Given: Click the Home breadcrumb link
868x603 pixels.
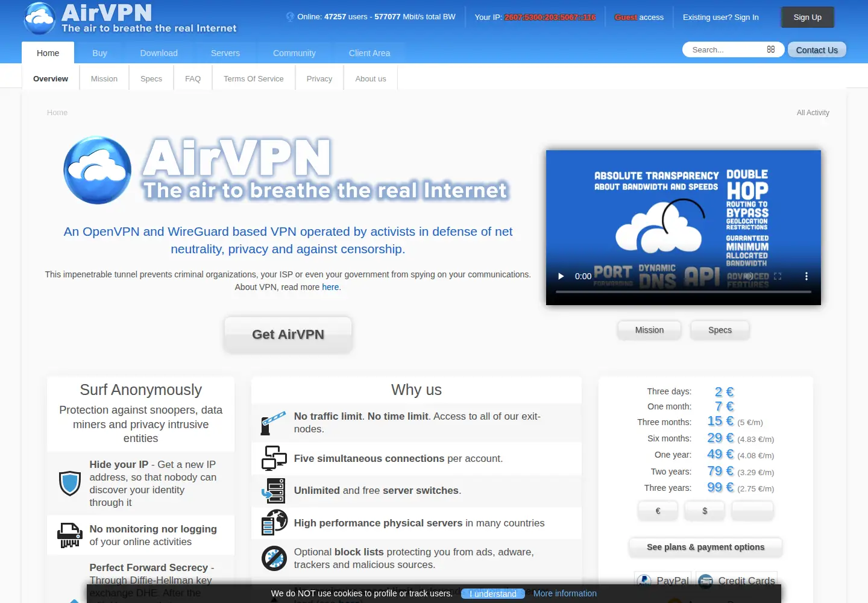Looking at the screenshot, I should 57,113.
